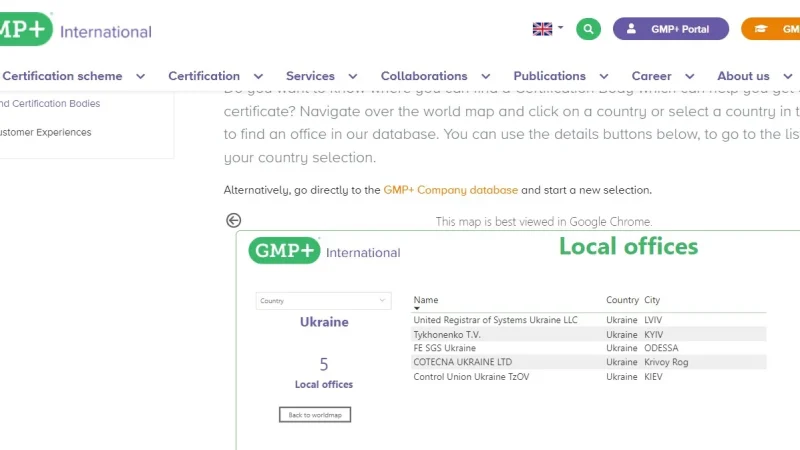Open the About us menu

pos(743,76)
